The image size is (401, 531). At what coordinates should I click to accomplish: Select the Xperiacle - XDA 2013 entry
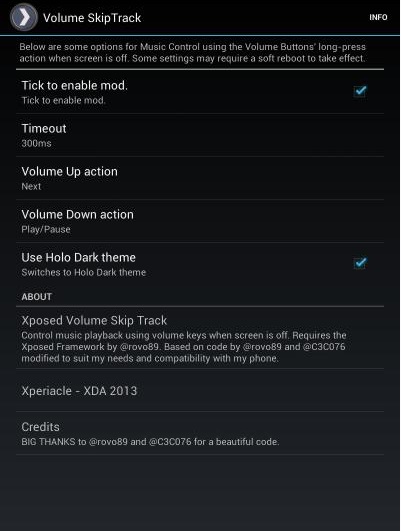[x=200, y=390]
